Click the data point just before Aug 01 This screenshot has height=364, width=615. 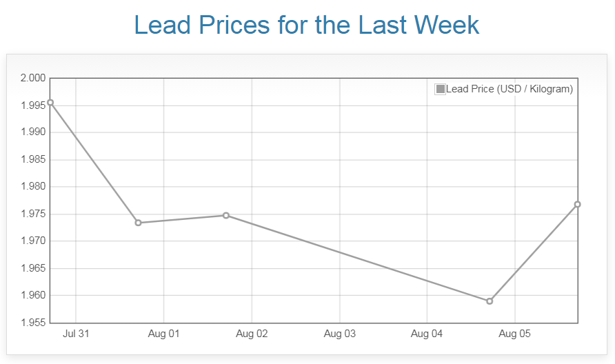[138, 223]
